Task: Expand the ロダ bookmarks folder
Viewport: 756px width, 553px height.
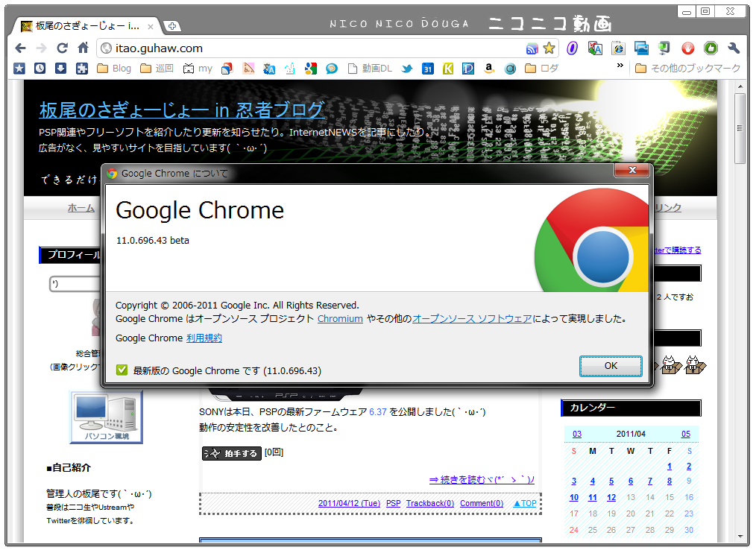Action: click(x=541, y=69)
